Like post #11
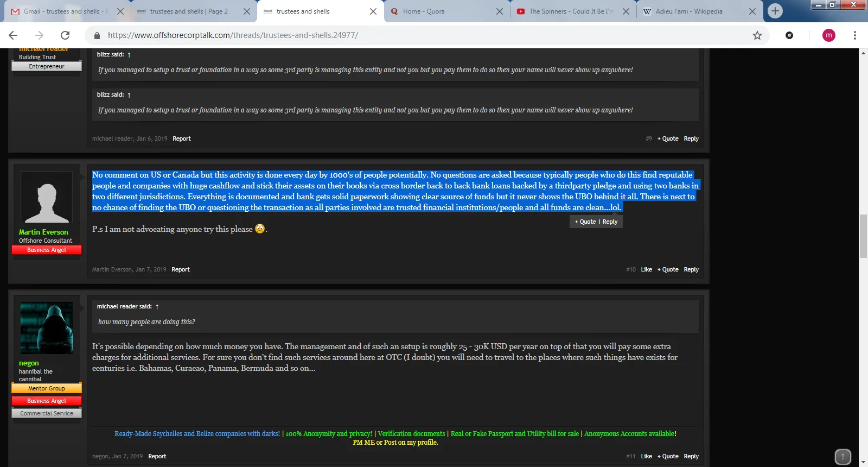This screenshot has width=868, height=467. (x=647, y=456)
